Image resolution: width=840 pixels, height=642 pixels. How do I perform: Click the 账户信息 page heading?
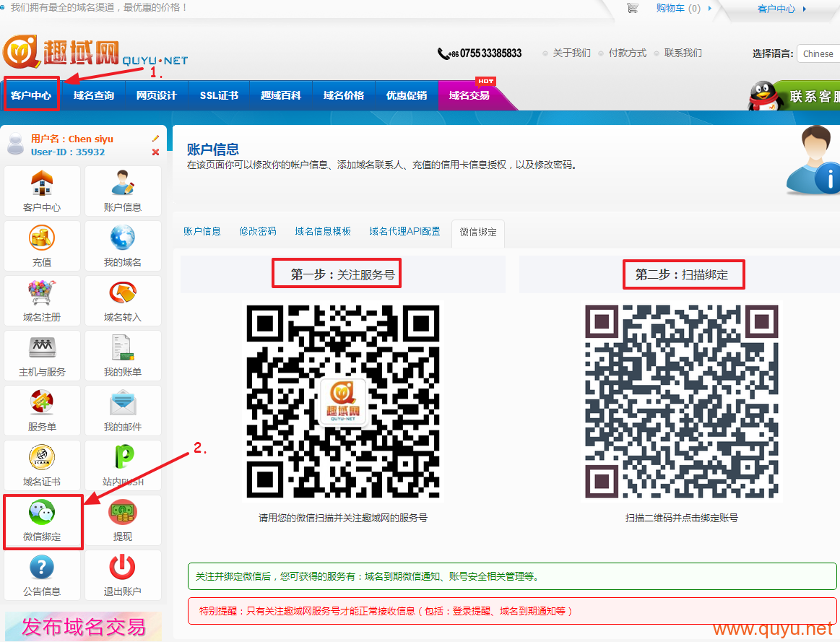(x=212, y=149)
